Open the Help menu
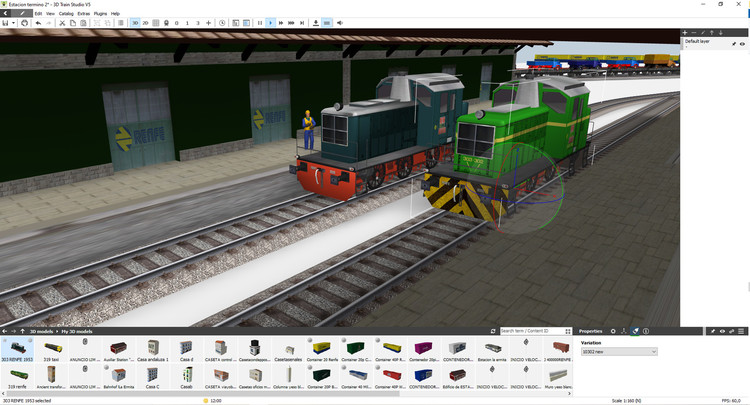This screenshot has width=750, height=405. [115, 13]
